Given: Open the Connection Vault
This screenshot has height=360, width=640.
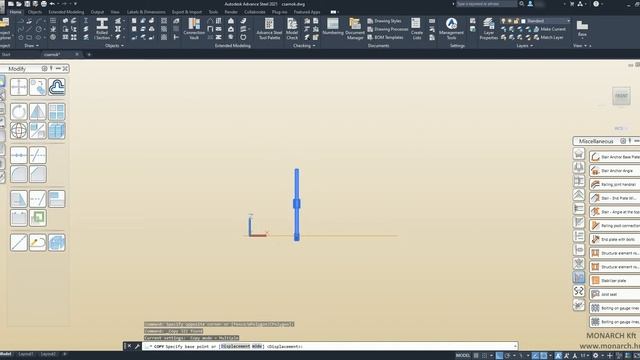Looking at the screenshot, I should click(194, 29).
